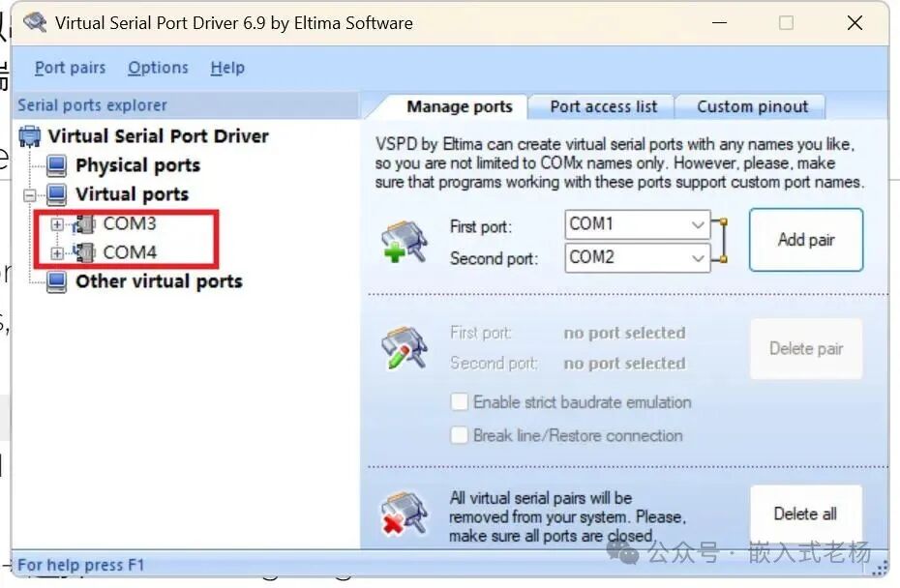Click the Add pair button
900x588 pixels.
tap(806, 240)
